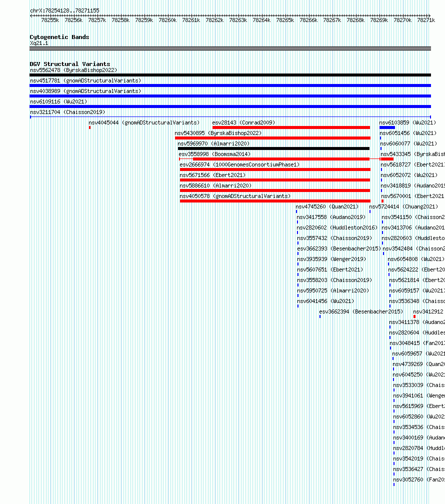The image size is (445, 504).
Task: Open esv3662394 (Besenbacher2015) variant
Action: coord(361,312)
